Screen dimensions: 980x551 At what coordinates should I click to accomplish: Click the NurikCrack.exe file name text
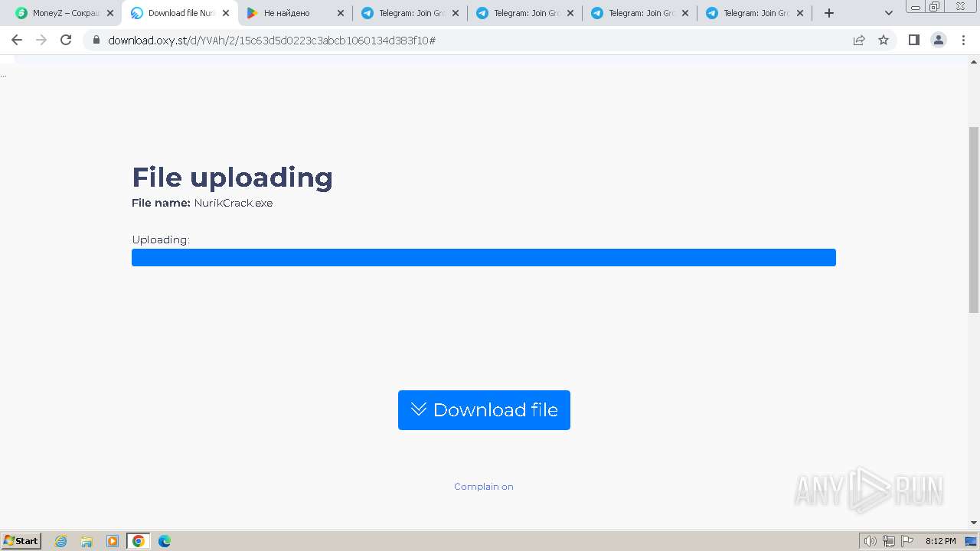tap(234, 203)
